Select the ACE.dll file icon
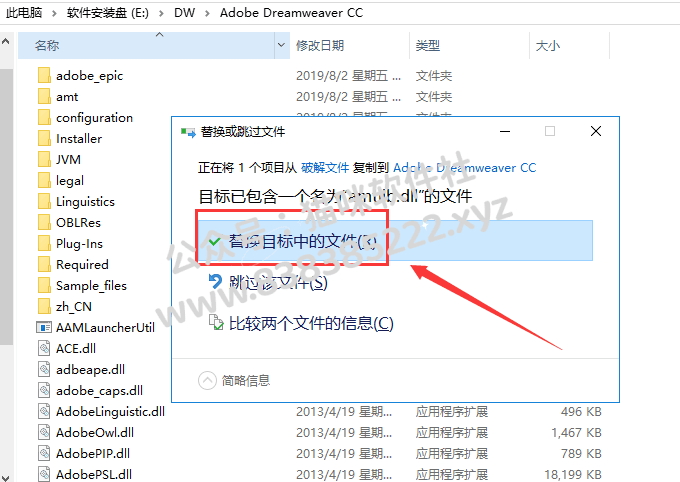The height and width of the screenshot is (482, 680). 44,348
